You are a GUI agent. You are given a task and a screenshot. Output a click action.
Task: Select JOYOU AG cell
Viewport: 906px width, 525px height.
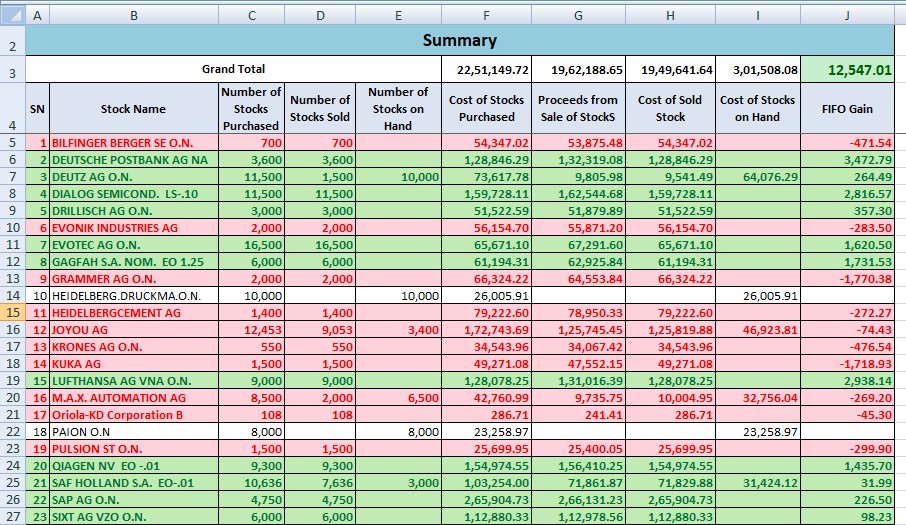coord(133,330)
